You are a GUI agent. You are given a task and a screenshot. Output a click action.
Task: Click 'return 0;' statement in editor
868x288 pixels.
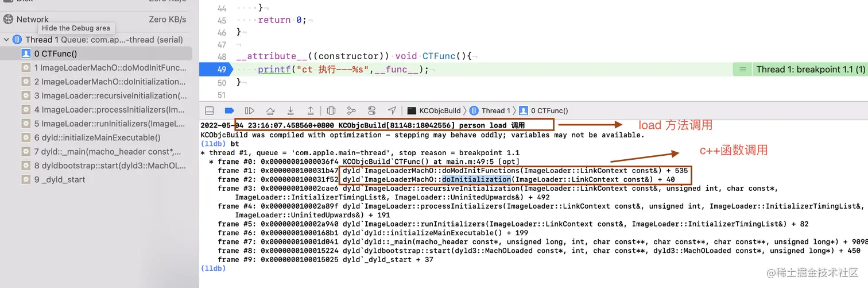point(282,20)
